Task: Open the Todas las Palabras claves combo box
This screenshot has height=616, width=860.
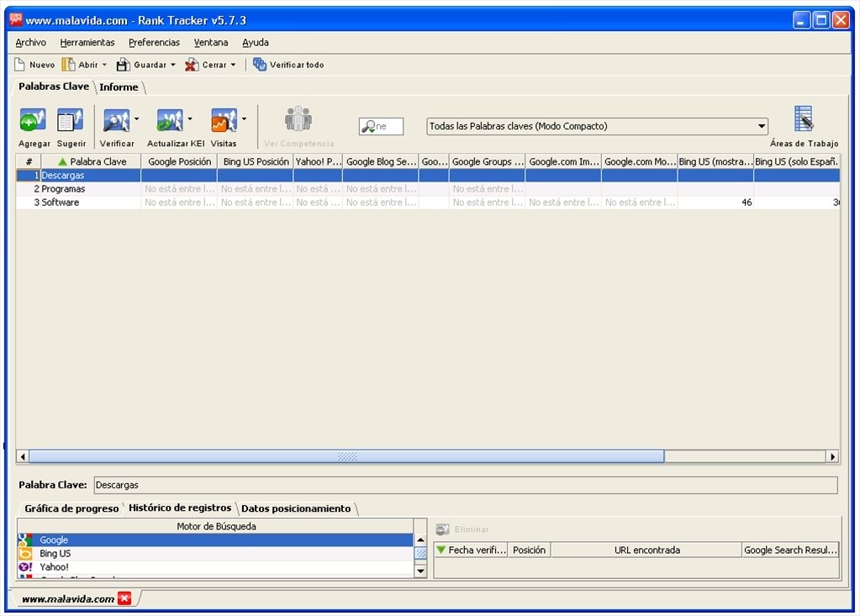Action: (x=597, y=126)
